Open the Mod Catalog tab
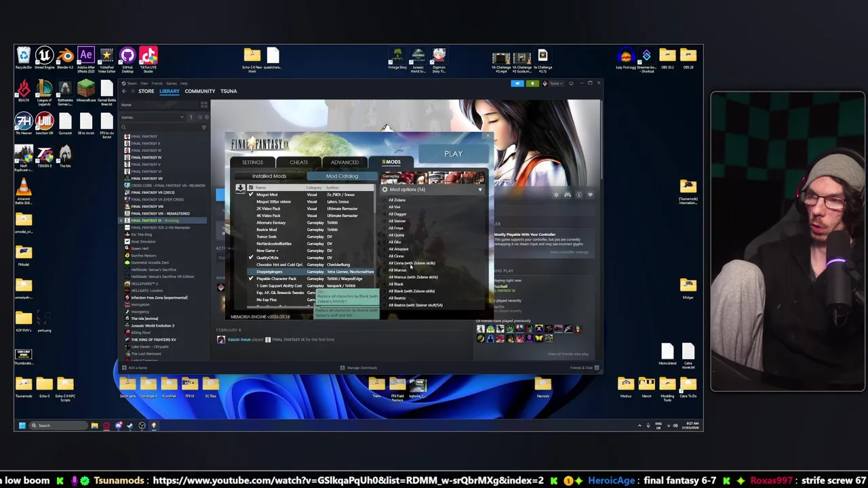The width and height of the screenshot is (868, 488). 342,176
